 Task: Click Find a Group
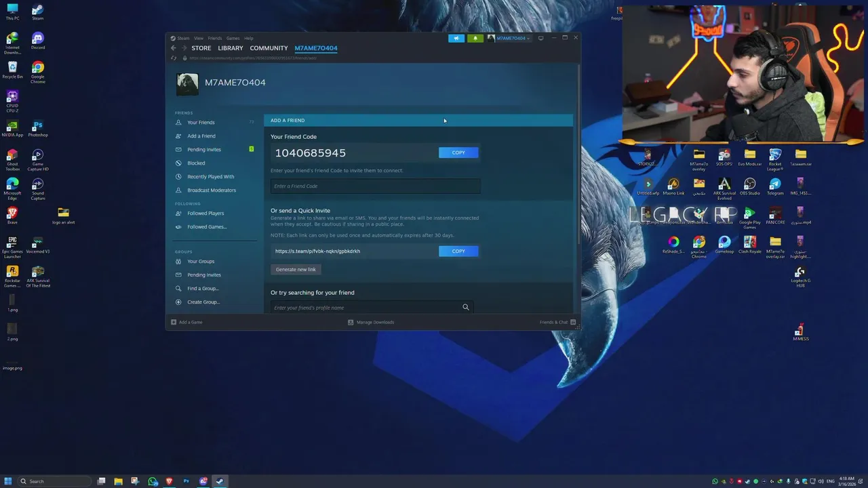point(203,289)
